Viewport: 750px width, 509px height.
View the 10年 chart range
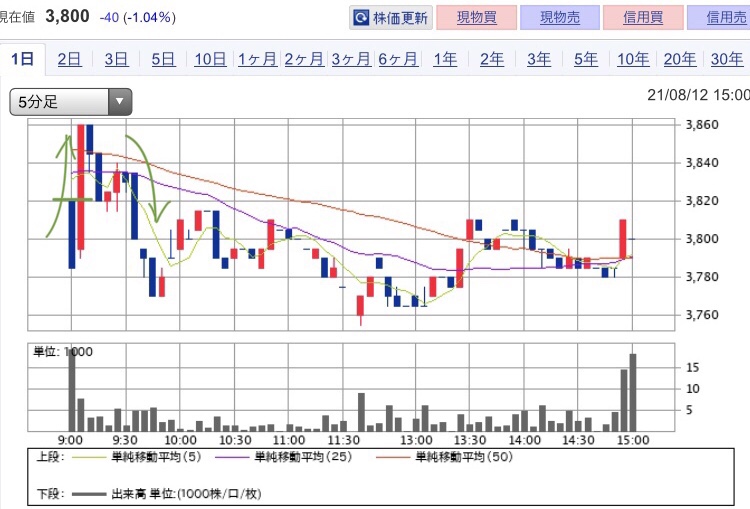point(633,59)
